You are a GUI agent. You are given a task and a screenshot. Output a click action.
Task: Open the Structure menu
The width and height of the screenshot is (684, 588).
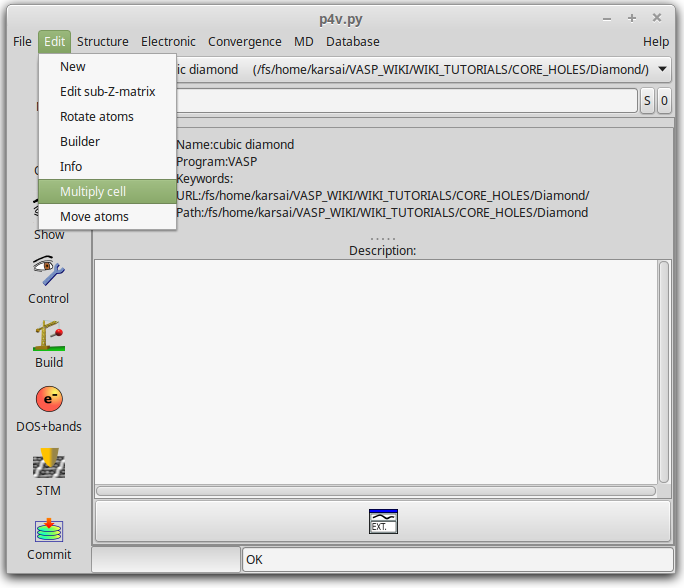(103, 42)
